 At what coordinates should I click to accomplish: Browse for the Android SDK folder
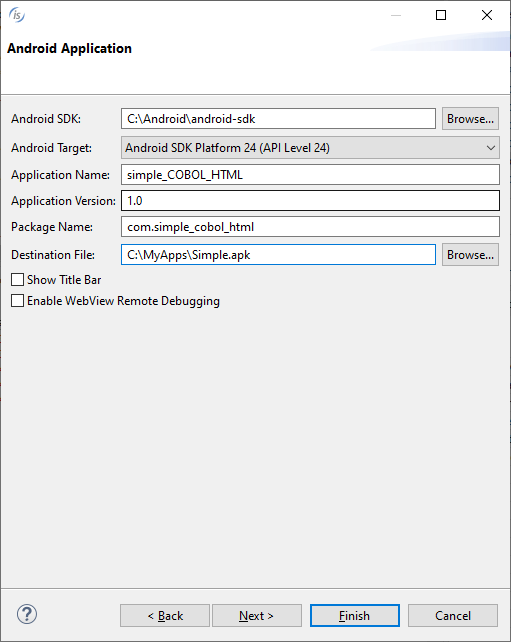click(470, 119)
